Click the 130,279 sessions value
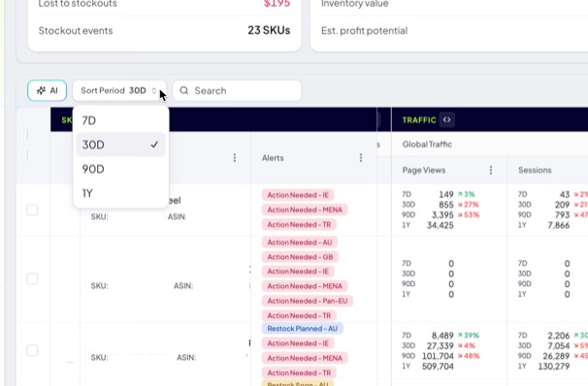The width and height of the screenshot is (588, 386). click(x=553, y=367)
